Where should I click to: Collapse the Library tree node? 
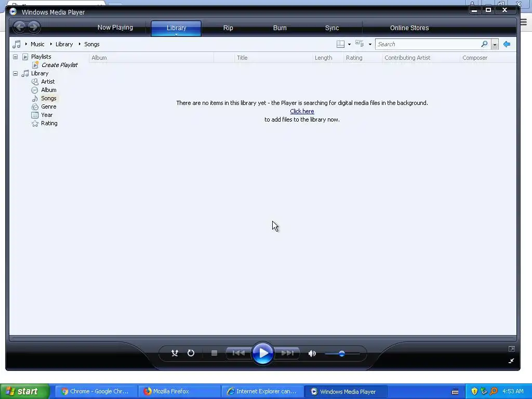[x=15, y=73]
